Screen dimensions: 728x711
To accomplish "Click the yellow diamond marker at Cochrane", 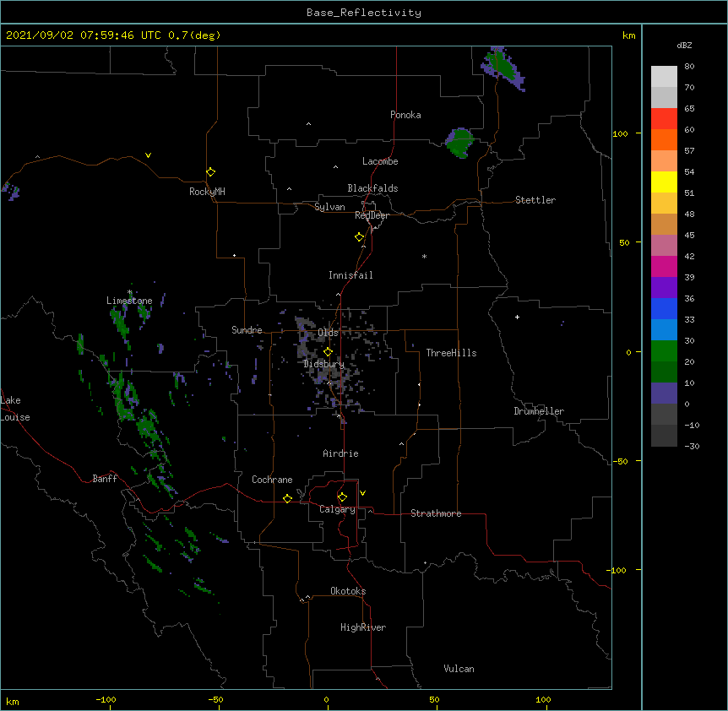I will pos(287,498).
